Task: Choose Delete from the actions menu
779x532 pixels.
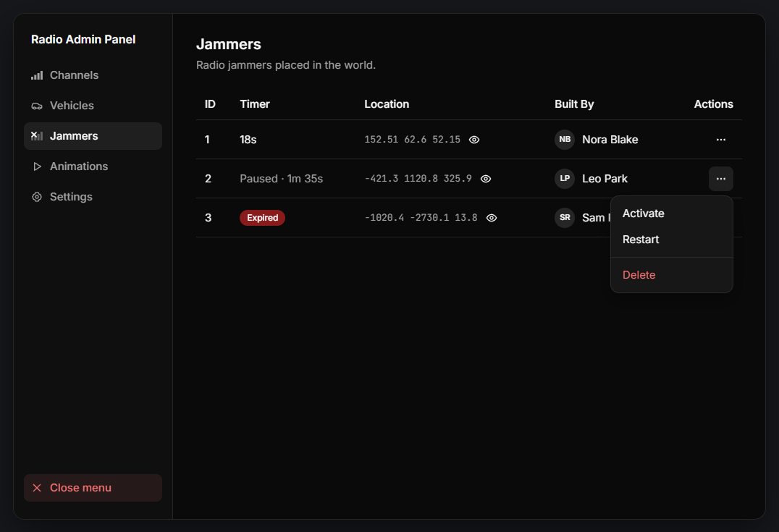Action: (x=672, y=275)
